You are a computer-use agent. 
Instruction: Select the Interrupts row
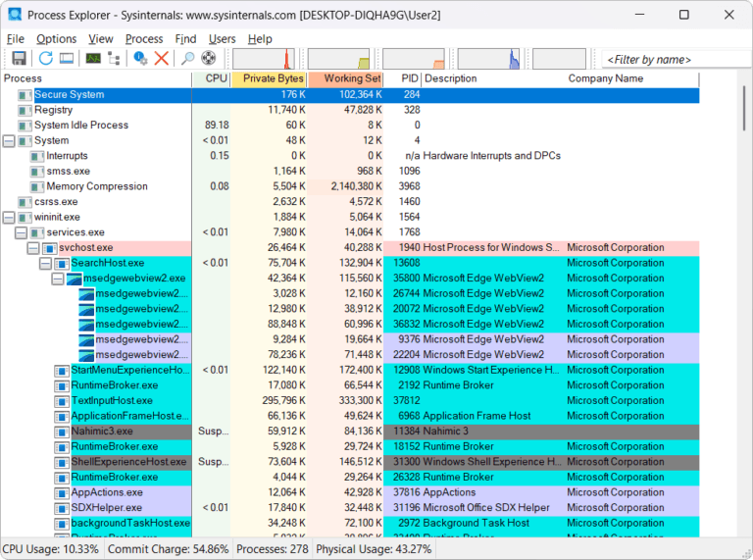[x=350, y=156]
